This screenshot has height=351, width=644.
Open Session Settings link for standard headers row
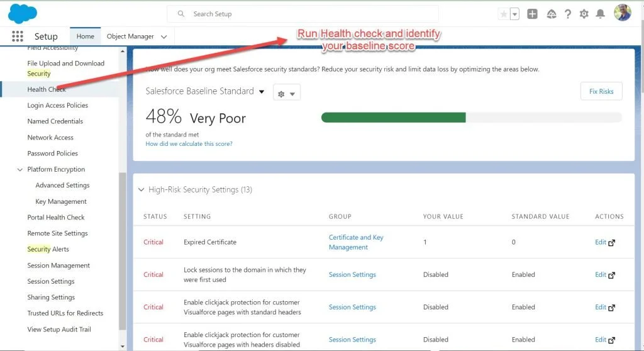coord(352,307)
